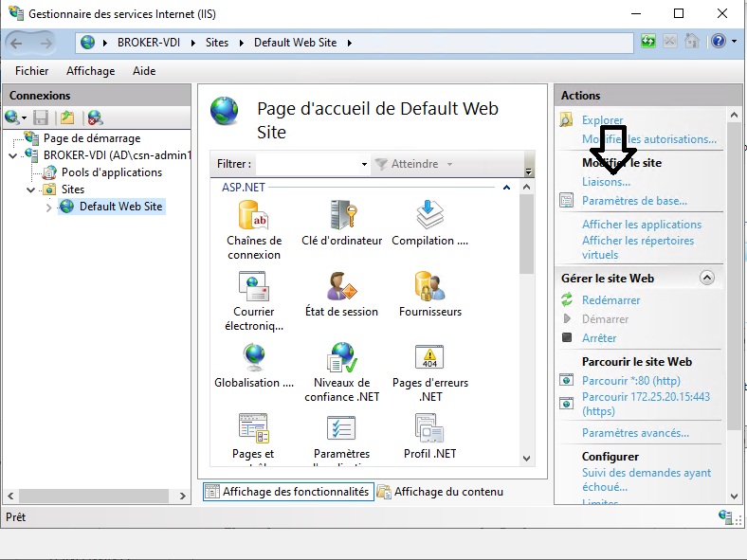Click the up folder icon in Connexions
Screen dimensions: 747x560
pos(67,117)
